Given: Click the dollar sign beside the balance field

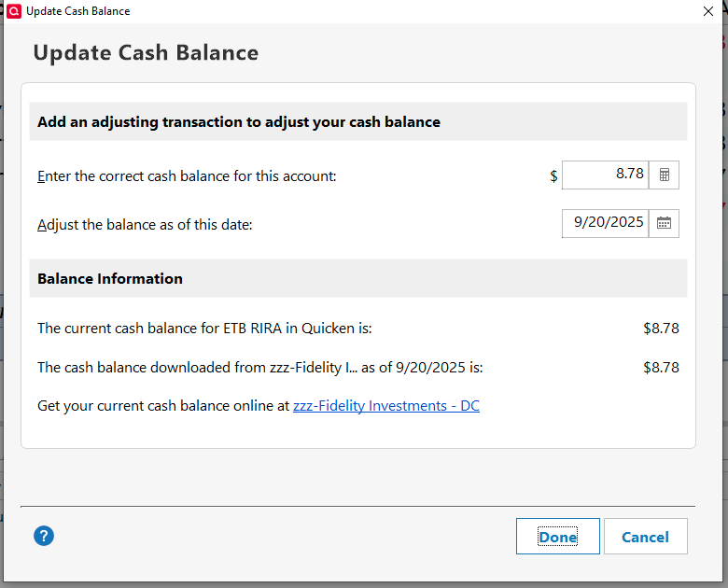Looking at the screenshot, I should point(553,176).
